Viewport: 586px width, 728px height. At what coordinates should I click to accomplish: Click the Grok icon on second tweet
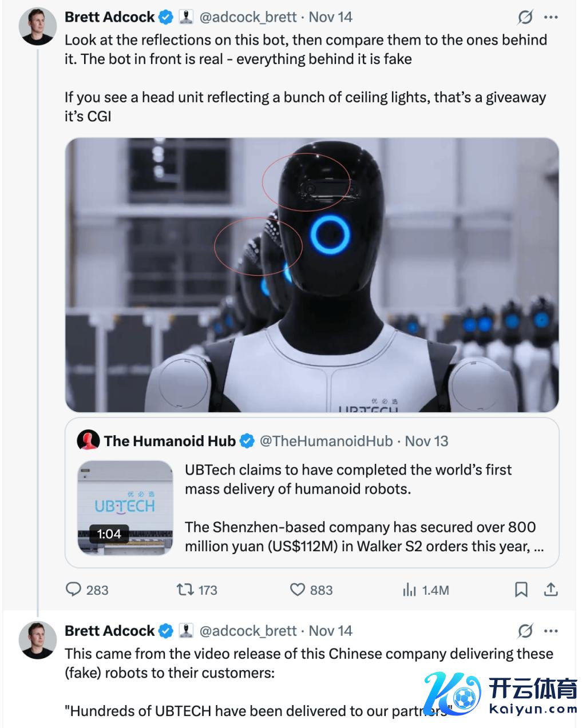click(525, 631)
